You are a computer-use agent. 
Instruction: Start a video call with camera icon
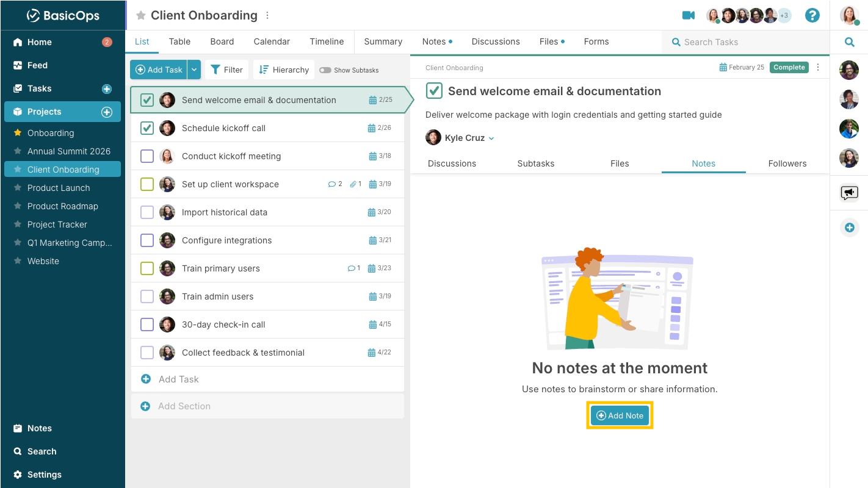(689, 15)
